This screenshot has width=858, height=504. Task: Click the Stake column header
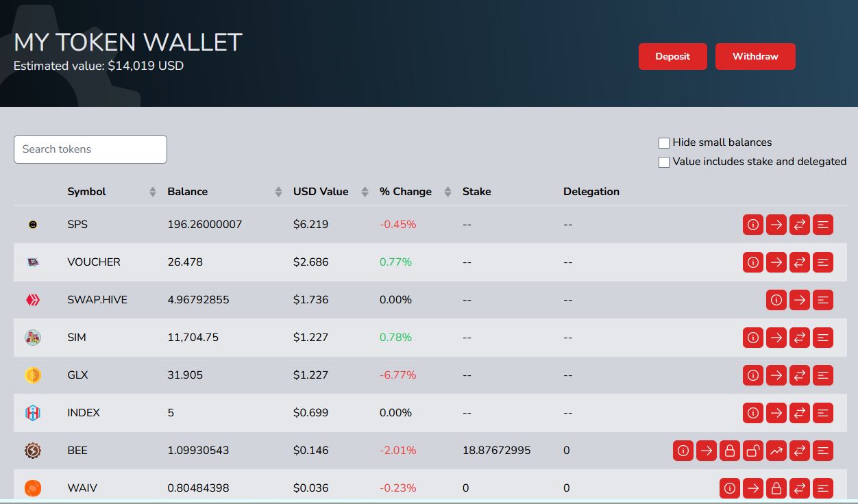(x=477, y=192)
